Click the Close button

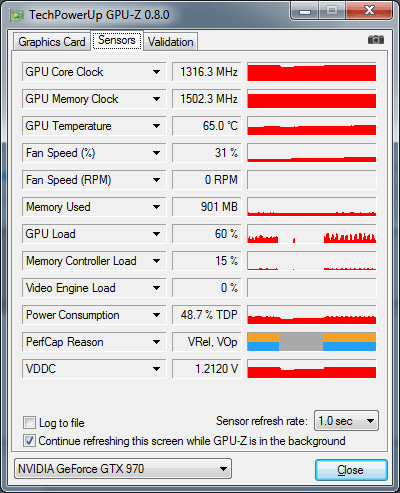click(x=351, y=470)
